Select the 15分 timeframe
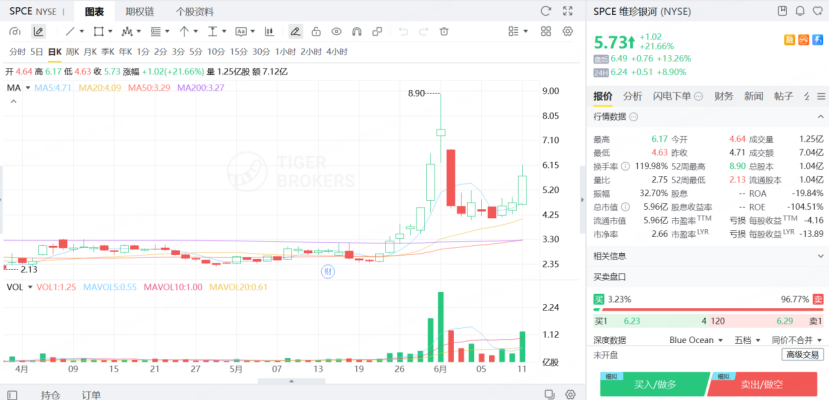 tap(239, 52)
